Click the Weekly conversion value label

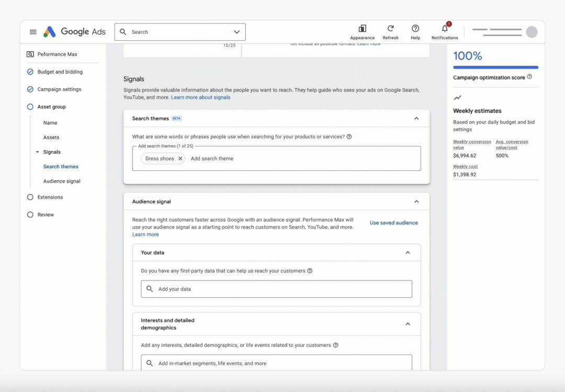coord(472,144)
